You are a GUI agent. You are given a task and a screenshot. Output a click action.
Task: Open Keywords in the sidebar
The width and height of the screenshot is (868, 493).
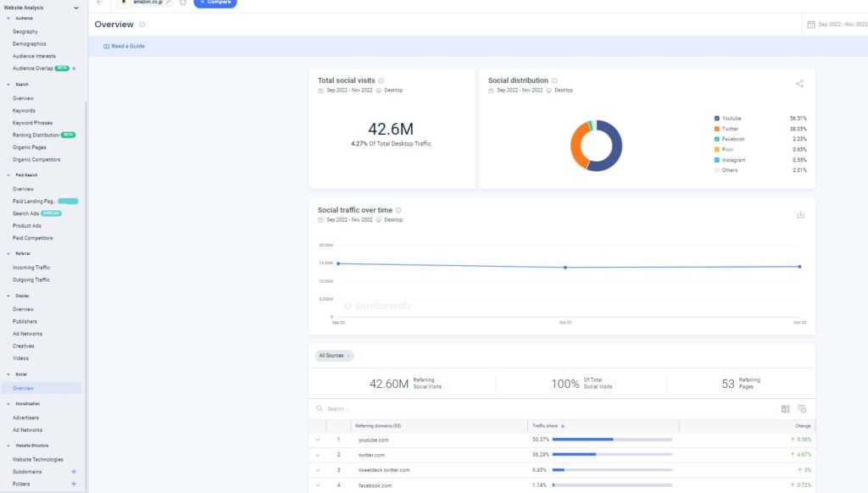[24, 111]
